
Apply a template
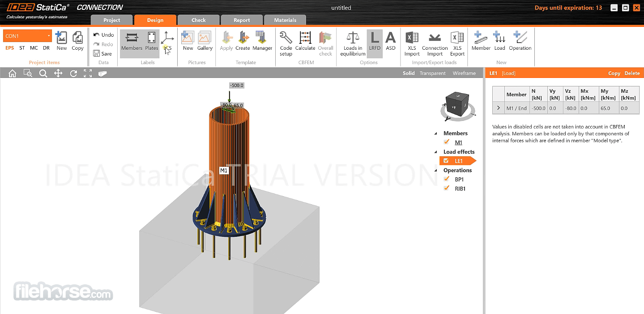click(226, 41)
